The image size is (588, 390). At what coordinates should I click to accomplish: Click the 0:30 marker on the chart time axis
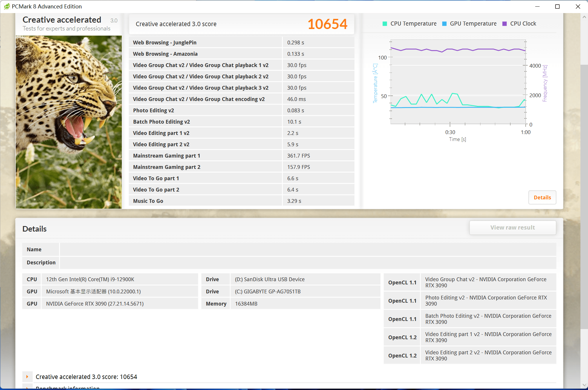point(450,132)
